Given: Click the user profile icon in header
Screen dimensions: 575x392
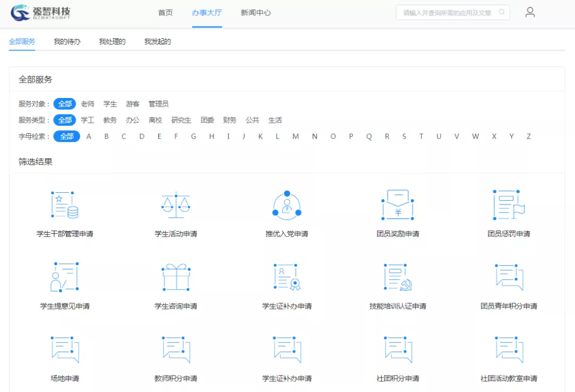Looking at the screenshot, I should pyautogui.click(x=530, y=12).
